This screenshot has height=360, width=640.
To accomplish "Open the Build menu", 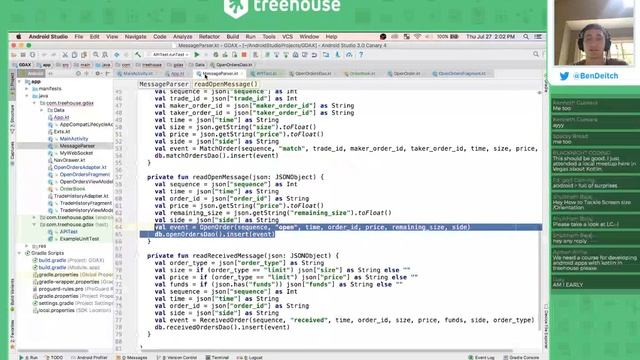I will click(x=233, y=37).
